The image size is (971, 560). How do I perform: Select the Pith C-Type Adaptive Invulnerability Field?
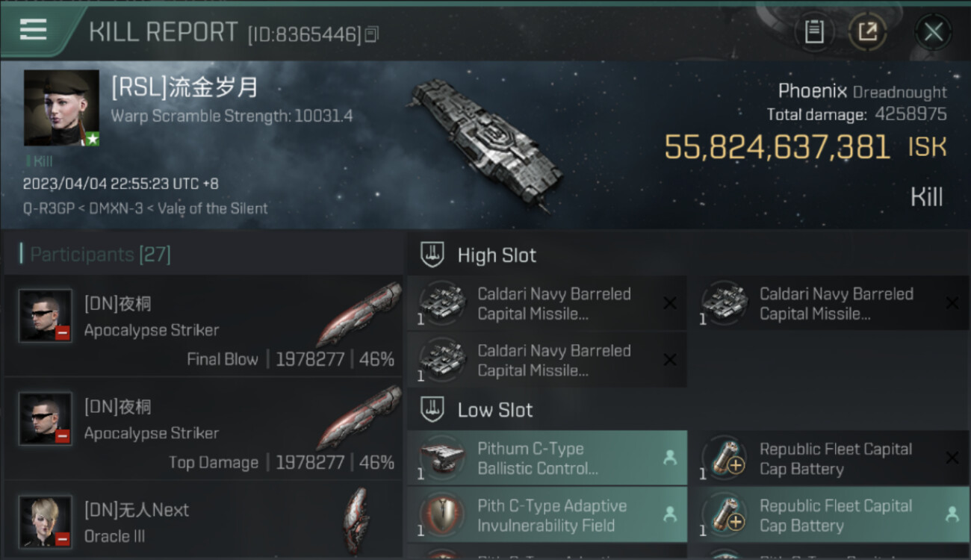tap(547, 515)
